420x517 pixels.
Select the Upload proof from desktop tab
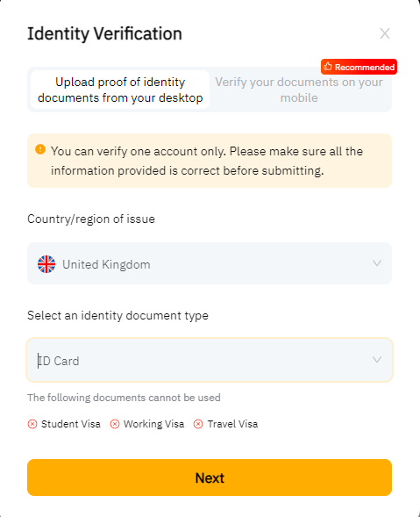click(120, 90)
